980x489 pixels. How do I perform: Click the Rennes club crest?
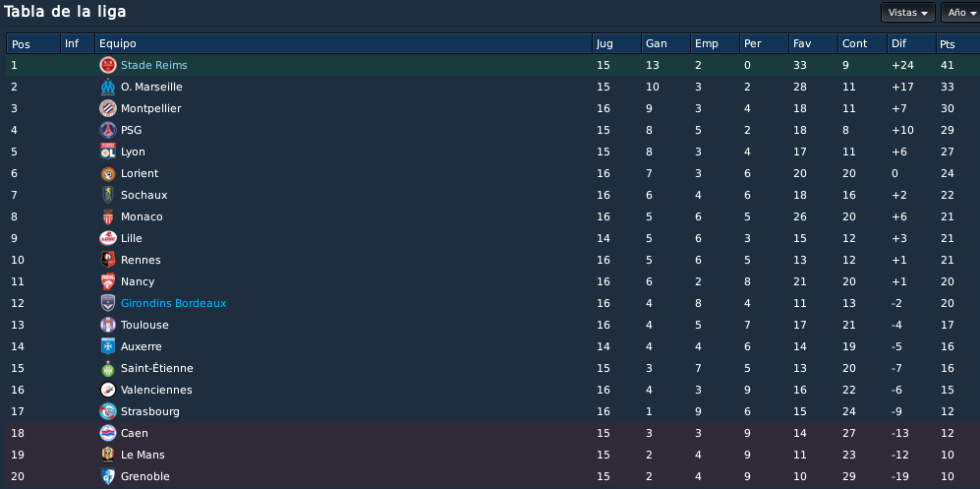[108, 260]
